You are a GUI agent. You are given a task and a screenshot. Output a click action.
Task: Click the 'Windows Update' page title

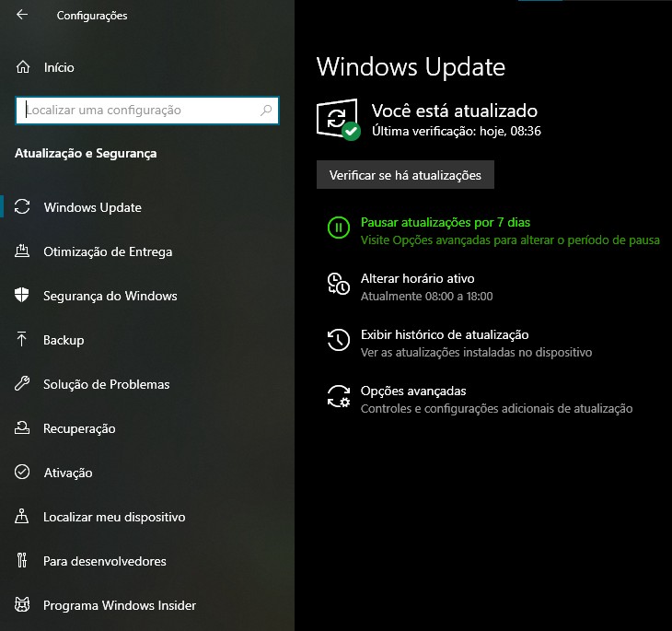click(411, 67)
